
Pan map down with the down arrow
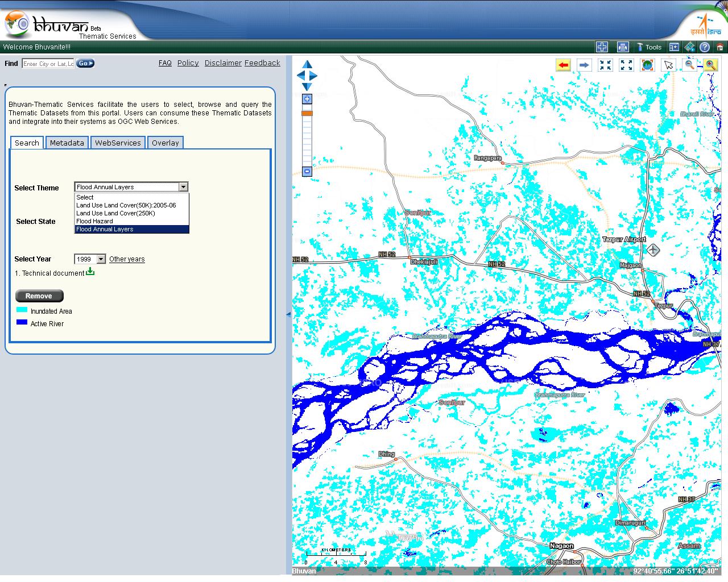pos(307,86)
